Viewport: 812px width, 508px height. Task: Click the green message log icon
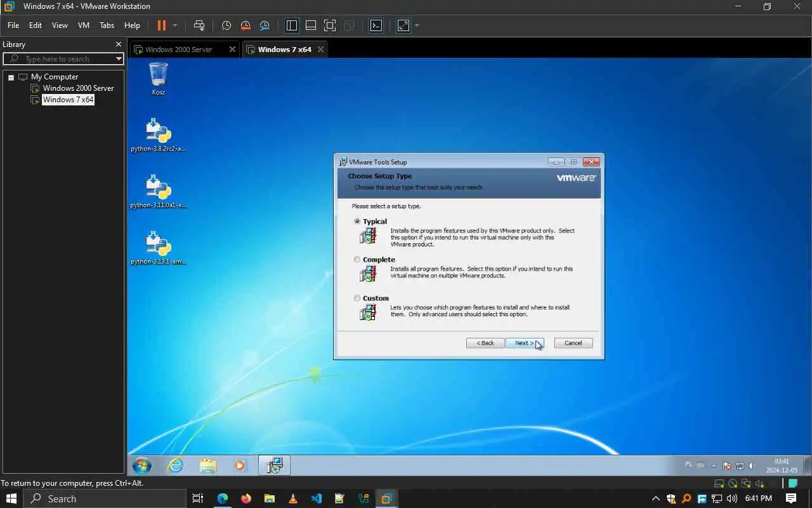pyautogui.click(x=792, y=484)
